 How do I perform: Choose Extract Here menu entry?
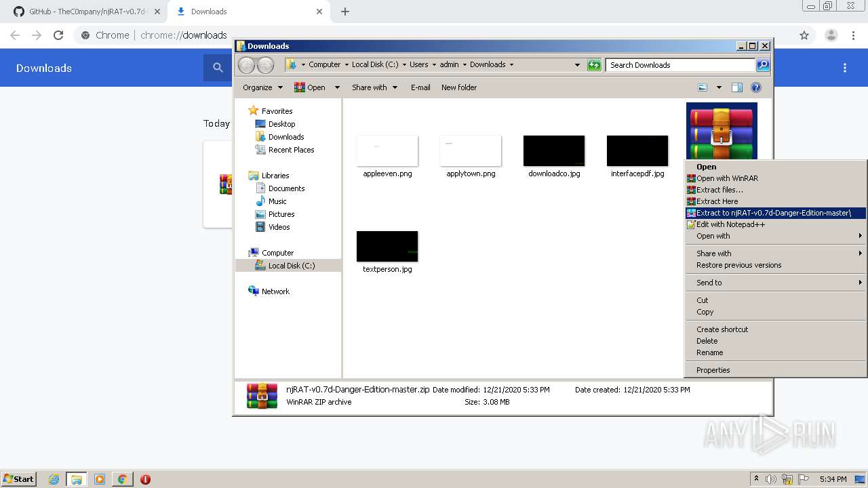click(x=776, y=201)
